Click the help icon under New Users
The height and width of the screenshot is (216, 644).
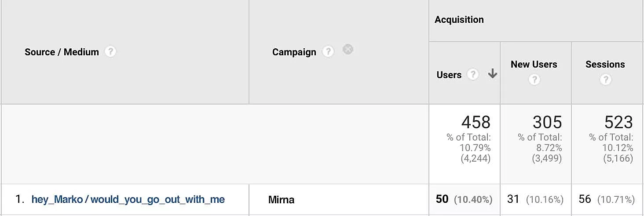click(x=534, y=79)
